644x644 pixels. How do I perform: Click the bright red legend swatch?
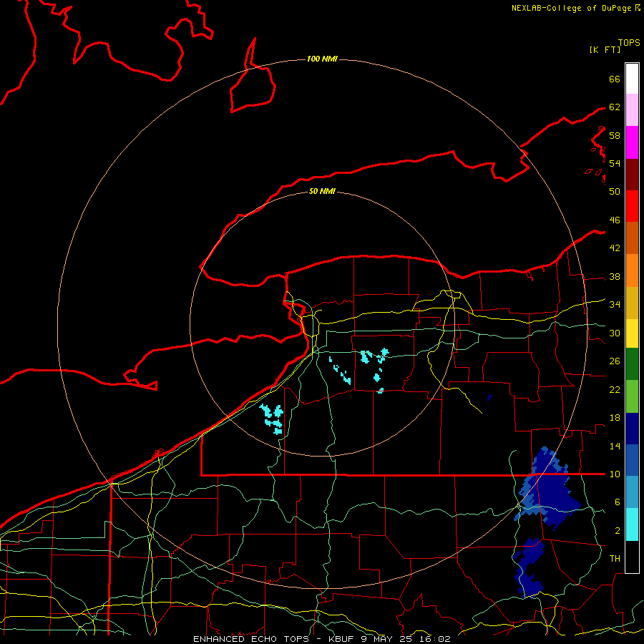pyautogui.click(x=632, y=206)
